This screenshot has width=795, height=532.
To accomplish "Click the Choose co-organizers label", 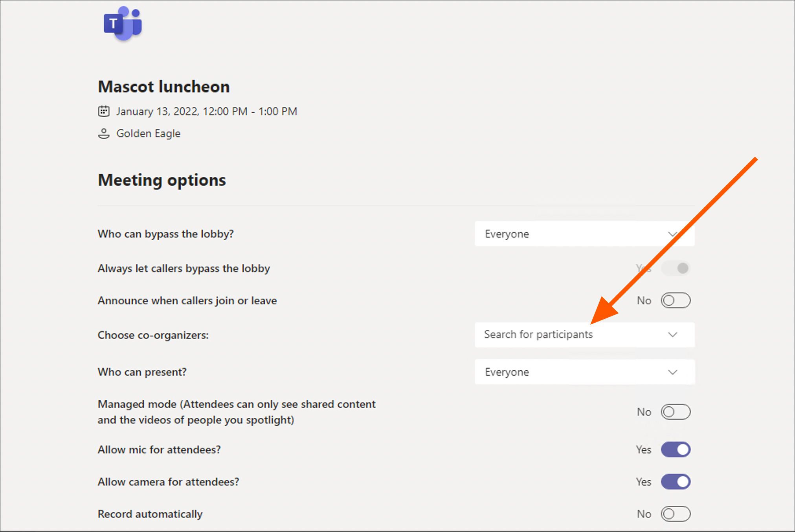I will tap(153, 335).
